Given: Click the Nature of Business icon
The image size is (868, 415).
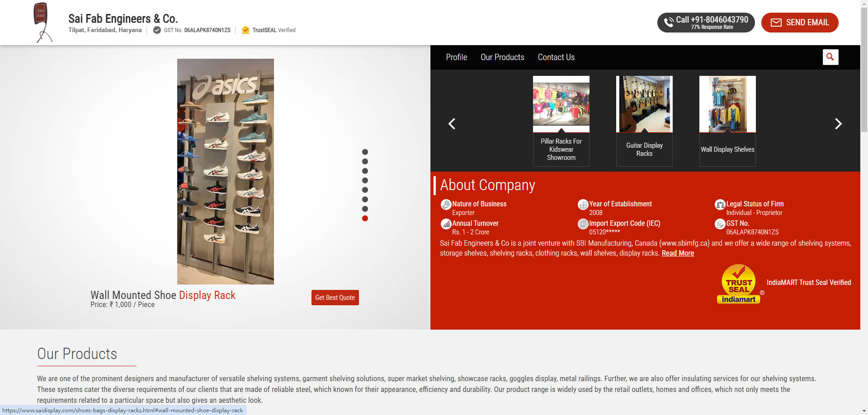Looking at the screenshot, I should click(x=446, y=205).
